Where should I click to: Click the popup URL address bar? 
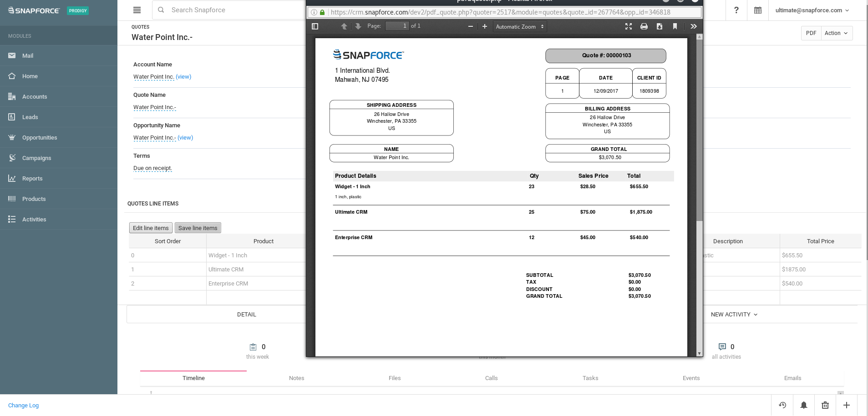(x=504, y=12)
